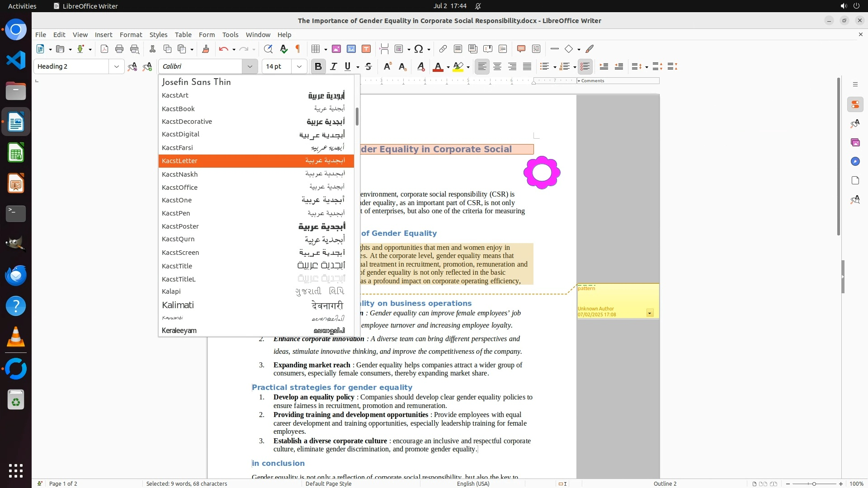Toggle Align Left paragraph button

(482, 66)
